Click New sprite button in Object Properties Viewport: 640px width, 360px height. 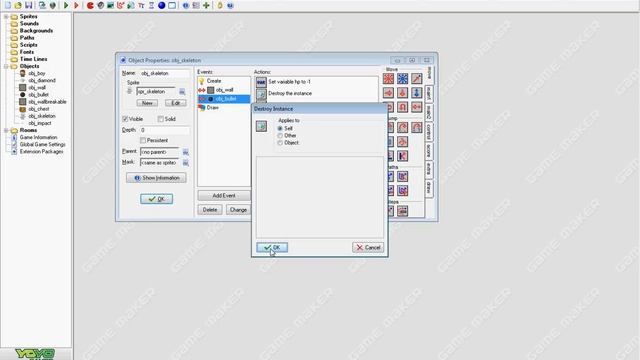[147, 103]
